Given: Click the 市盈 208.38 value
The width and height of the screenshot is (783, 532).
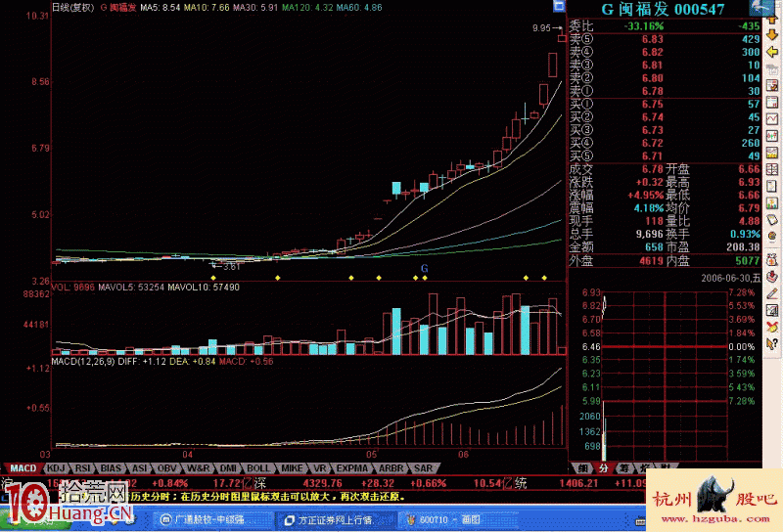Looking at the screenshot, I should point(743,246).
